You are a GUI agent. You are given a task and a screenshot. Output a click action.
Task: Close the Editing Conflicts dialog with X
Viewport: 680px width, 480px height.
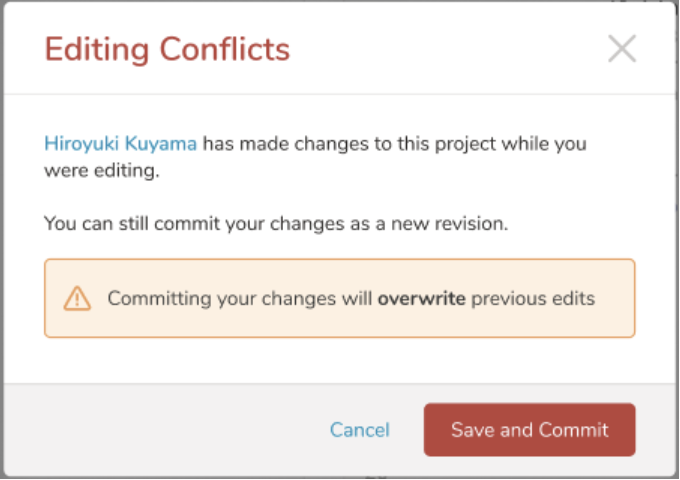click(622, 48)
